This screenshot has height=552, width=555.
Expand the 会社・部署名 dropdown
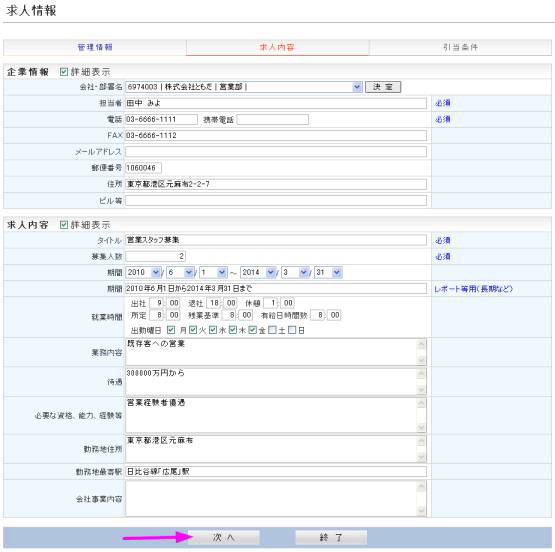coord(357,87)
